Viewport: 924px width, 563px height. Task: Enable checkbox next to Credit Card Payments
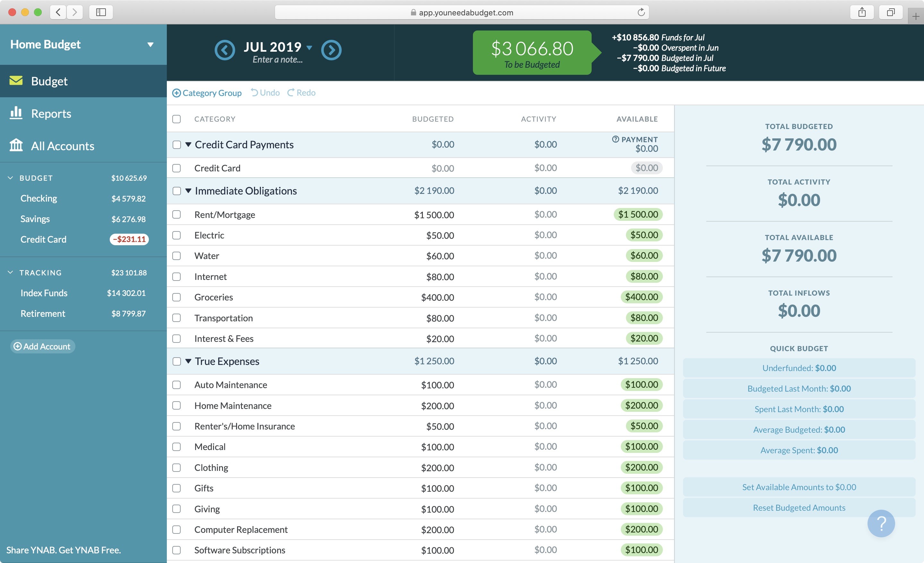point(177,144)
